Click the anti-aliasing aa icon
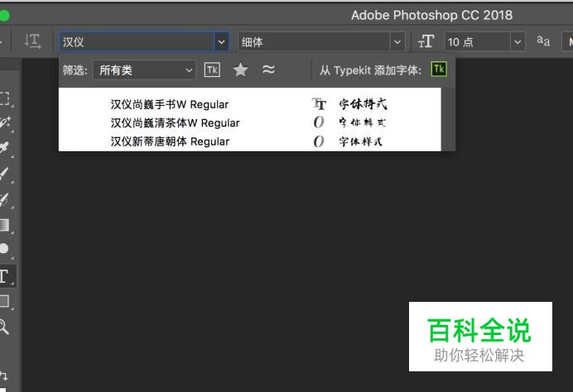This screenshot has height=392, width=573. click(543, 41)
